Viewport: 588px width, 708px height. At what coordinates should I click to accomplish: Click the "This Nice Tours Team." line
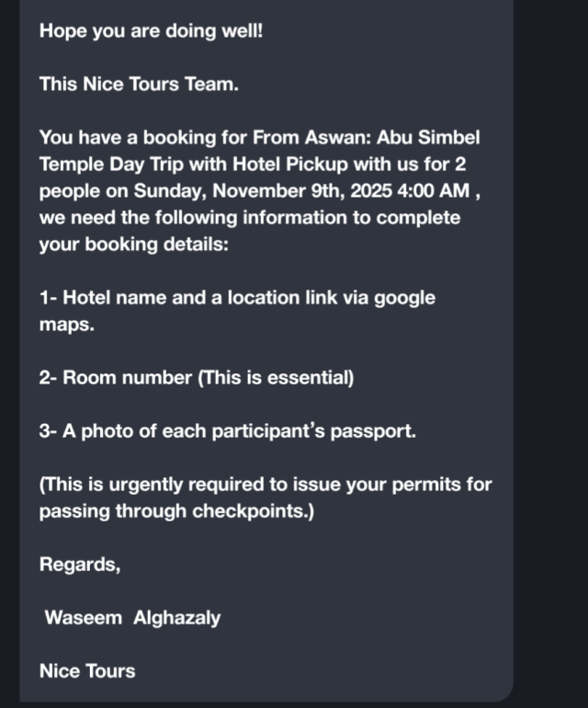pos(139,85)
